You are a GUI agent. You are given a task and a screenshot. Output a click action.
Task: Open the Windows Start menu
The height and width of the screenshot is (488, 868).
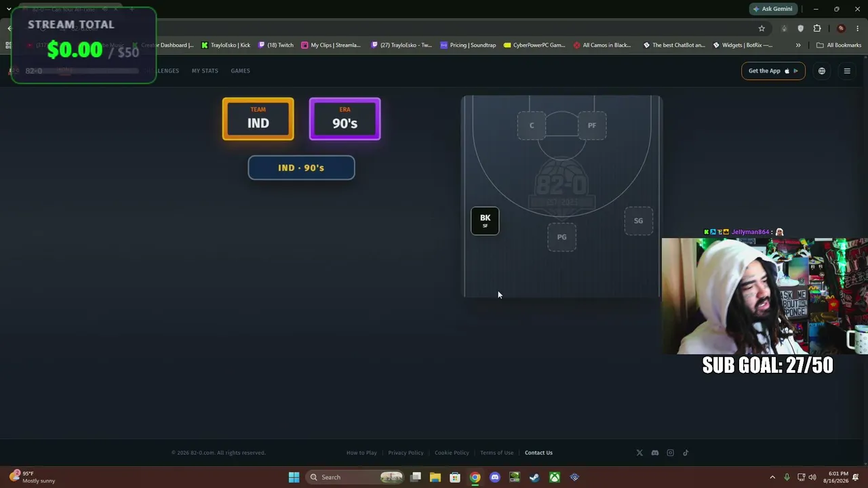[294, 477]
